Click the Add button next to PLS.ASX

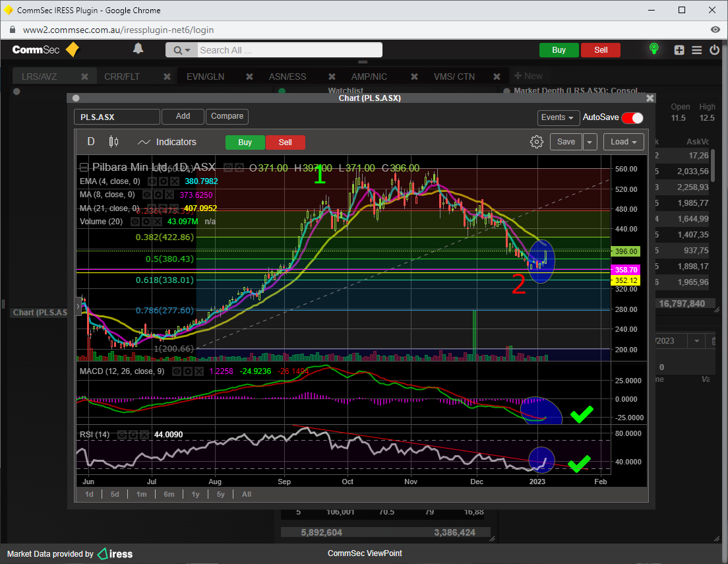183,116
